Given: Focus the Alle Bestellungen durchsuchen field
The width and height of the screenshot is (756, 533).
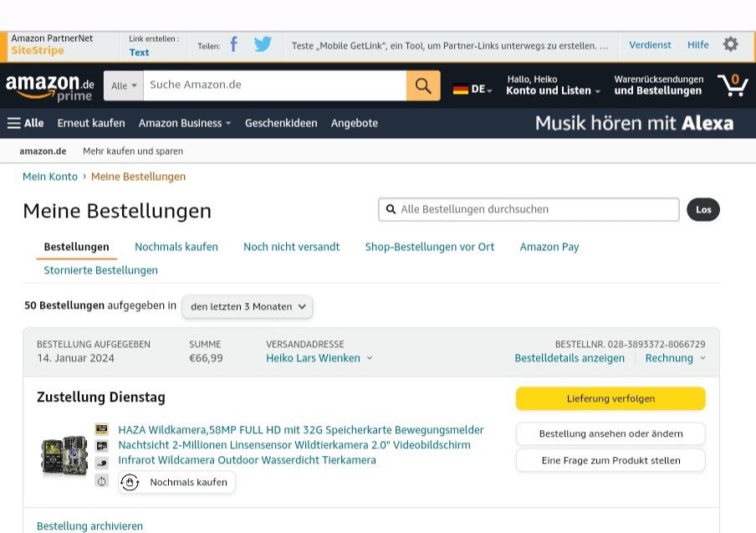Looking at the screenshot, I should tap(535, 209).
